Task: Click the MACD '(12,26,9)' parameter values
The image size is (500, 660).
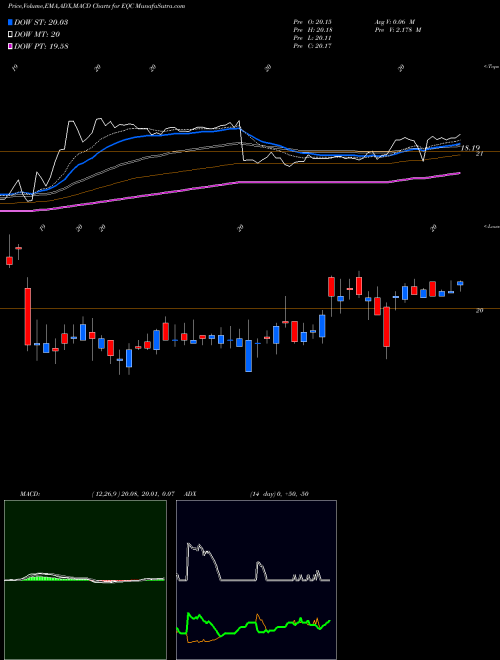Action: tap(132, 494)
